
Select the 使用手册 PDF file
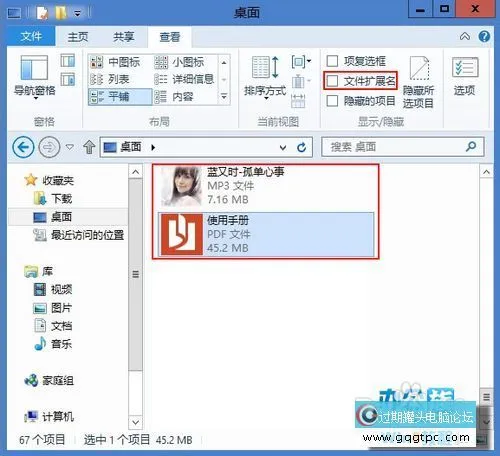[x=266, y=234]
